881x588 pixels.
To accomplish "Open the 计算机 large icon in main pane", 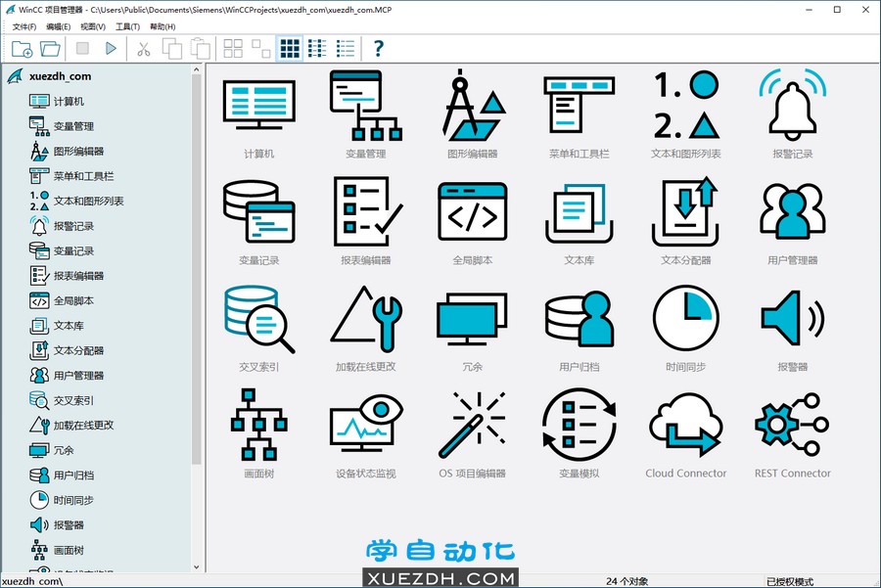I will point(259,105).
